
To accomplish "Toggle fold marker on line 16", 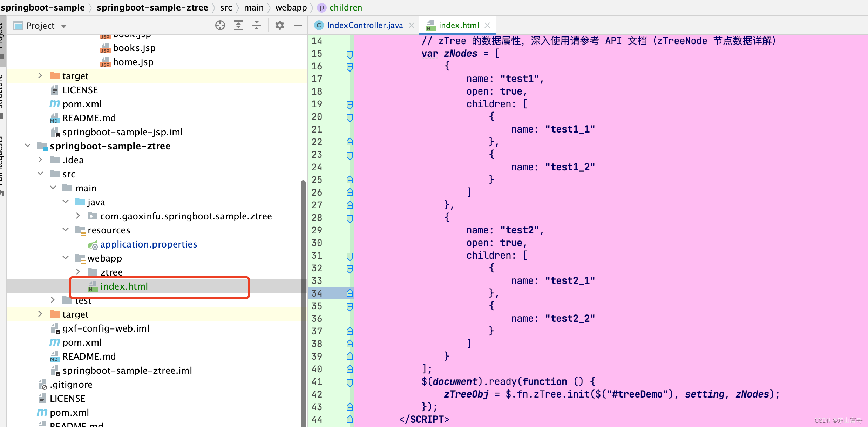I will [x=350, y=67].
